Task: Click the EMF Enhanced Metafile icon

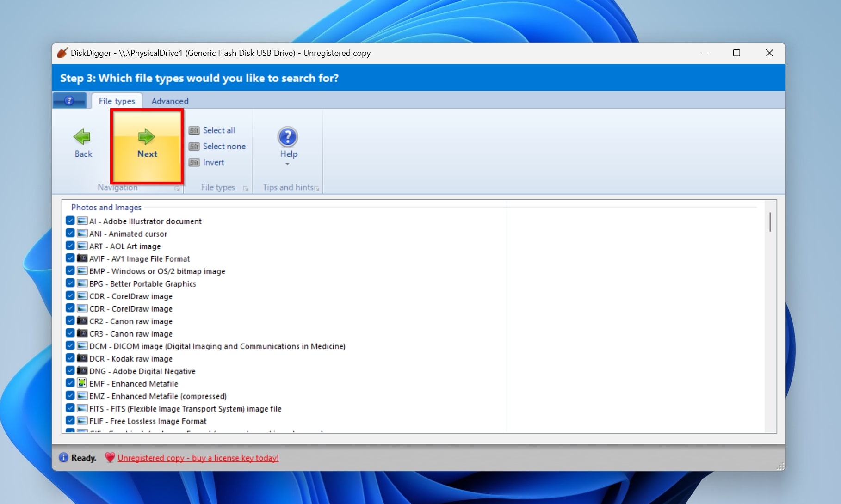Action: click(82, 383)
